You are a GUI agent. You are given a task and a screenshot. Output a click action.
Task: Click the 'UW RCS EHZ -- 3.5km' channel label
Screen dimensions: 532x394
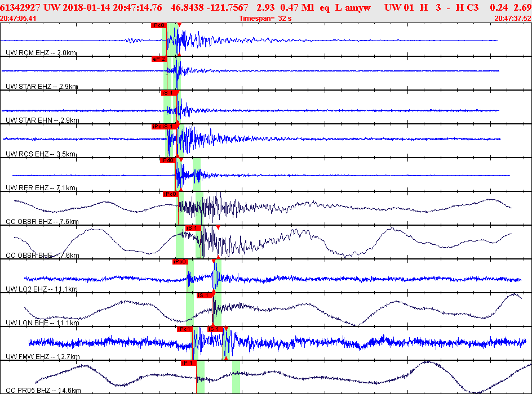pyautogui.click(x=41, y=154)
